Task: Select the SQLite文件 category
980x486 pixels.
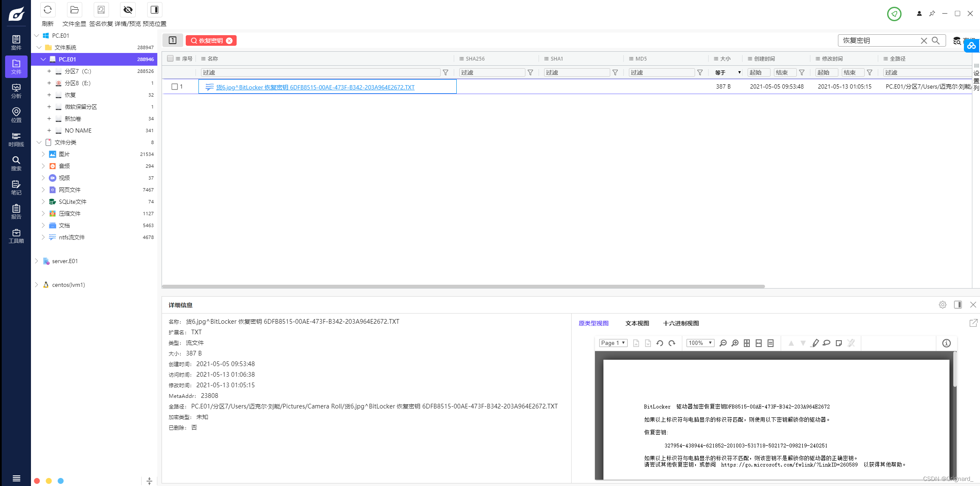Action: (73, 202)
